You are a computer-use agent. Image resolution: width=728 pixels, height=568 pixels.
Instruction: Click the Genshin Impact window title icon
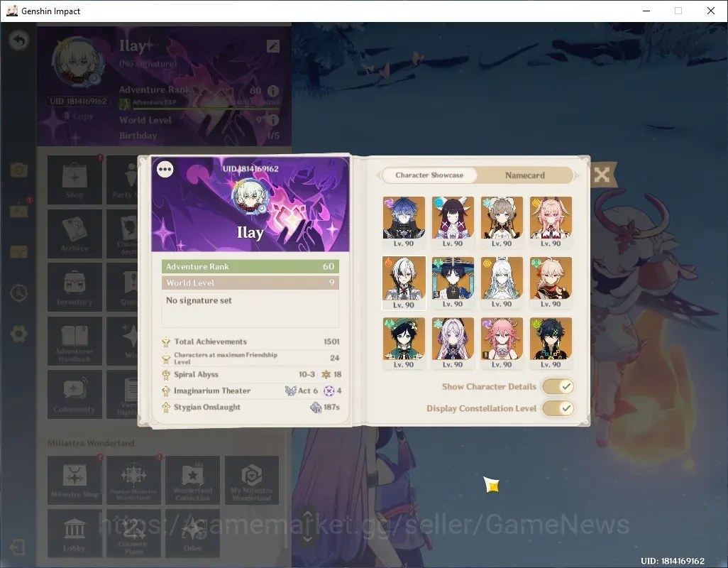pyautogui.click(x=12, y=11)
